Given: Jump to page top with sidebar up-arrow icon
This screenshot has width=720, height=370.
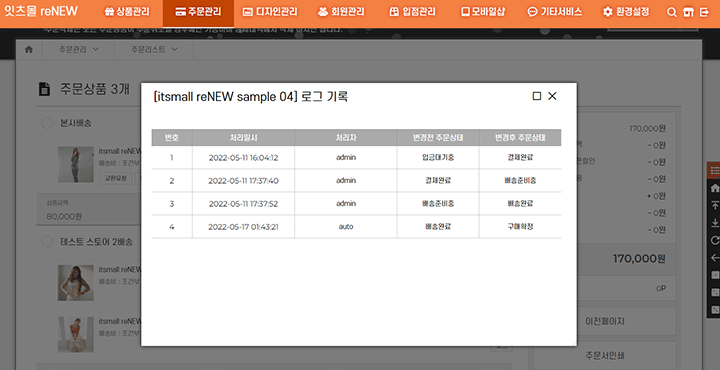Looking at the screenshot, I should coord(714,205).
